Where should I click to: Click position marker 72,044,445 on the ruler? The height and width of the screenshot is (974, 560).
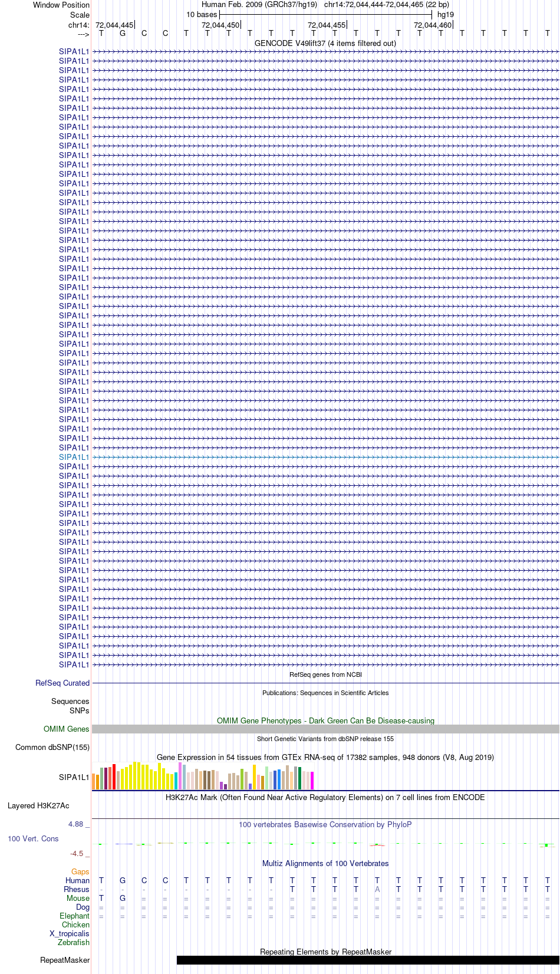114,25
